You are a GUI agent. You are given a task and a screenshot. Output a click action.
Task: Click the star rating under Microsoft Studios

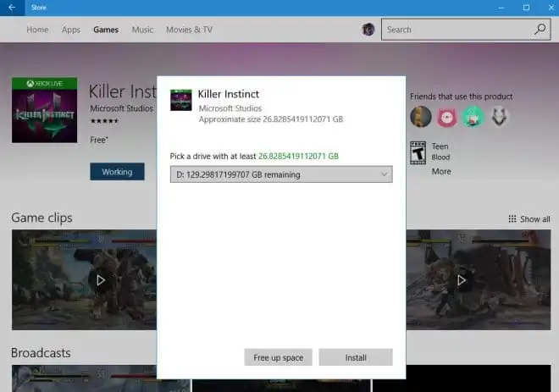(x=104, y=121)
